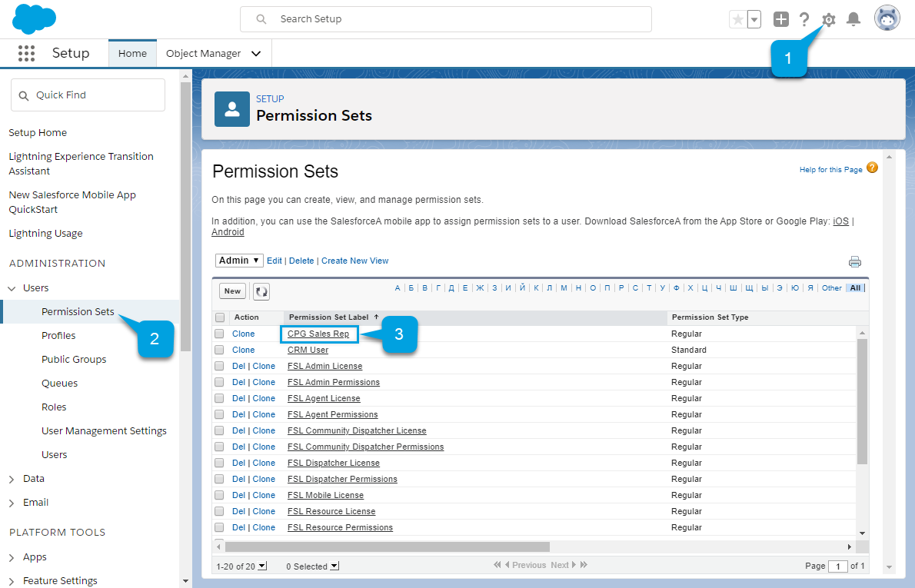This screenshot has height=588, width=915.
Task: Open the Admin list view dropdown
Action: [238, 260]
